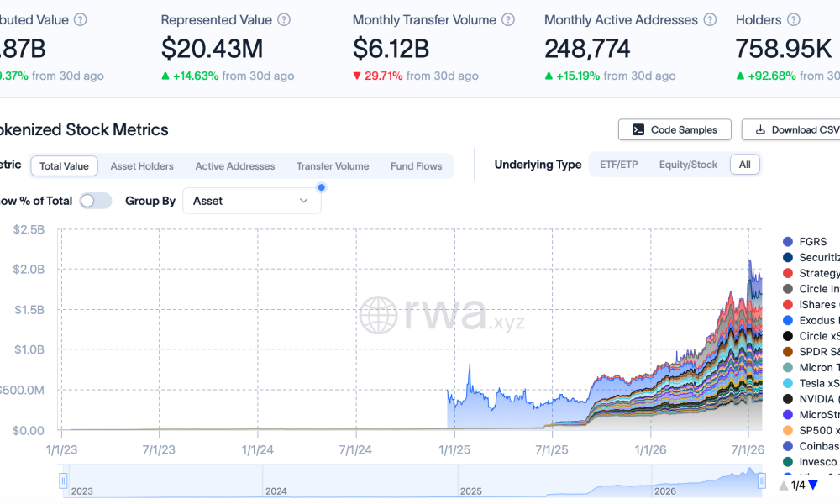Open help icon next to Represented Value
The image size is (840, 504).
pyautogui.click(x=284, y=20)
